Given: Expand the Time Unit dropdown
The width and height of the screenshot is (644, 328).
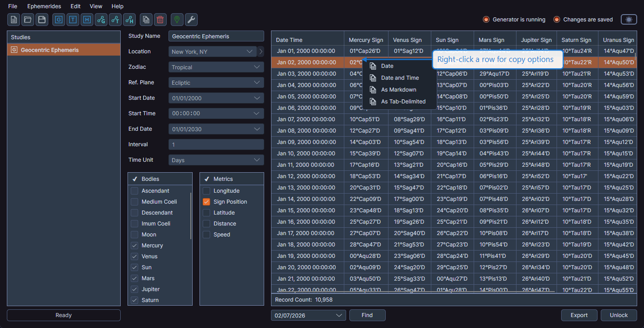Looking at the screenshot, I should 216,159.
